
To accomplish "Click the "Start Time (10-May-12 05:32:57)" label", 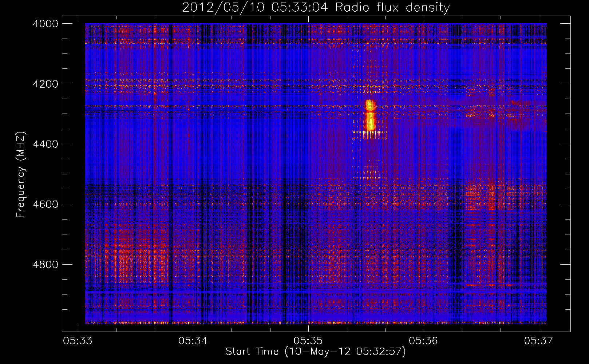I will click(316, 352).
